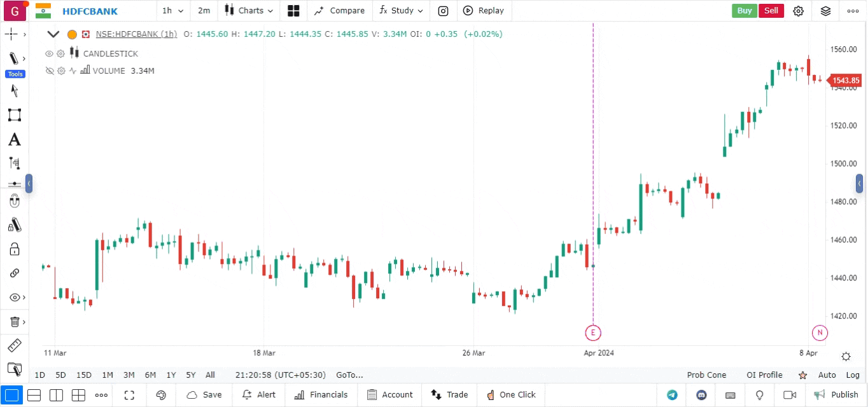Click the Discord icon

coord(702,395)
